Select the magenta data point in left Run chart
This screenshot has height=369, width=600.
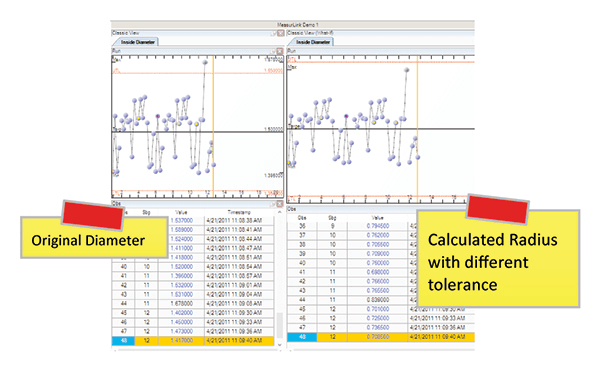tap(158, 116)
